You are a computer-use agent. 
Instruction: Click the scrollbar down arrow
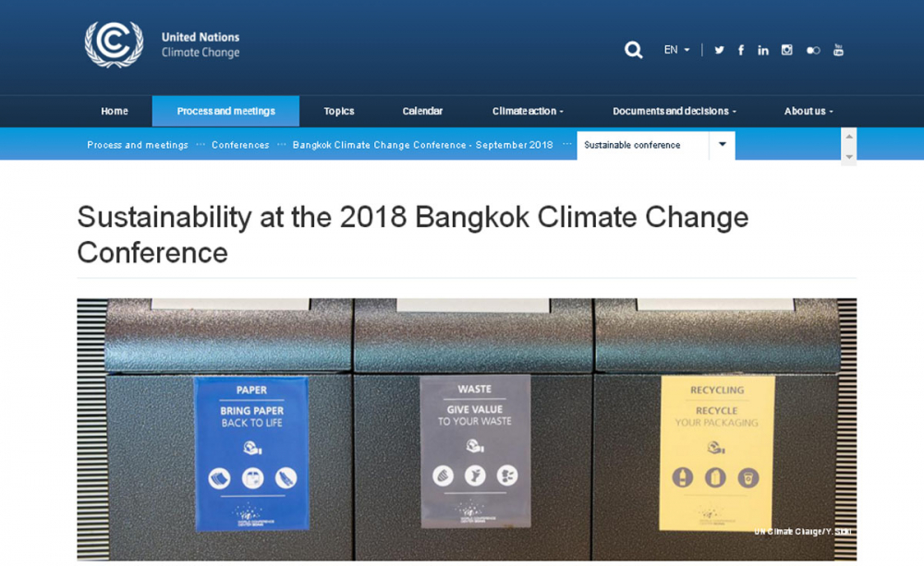coord(848,157)
